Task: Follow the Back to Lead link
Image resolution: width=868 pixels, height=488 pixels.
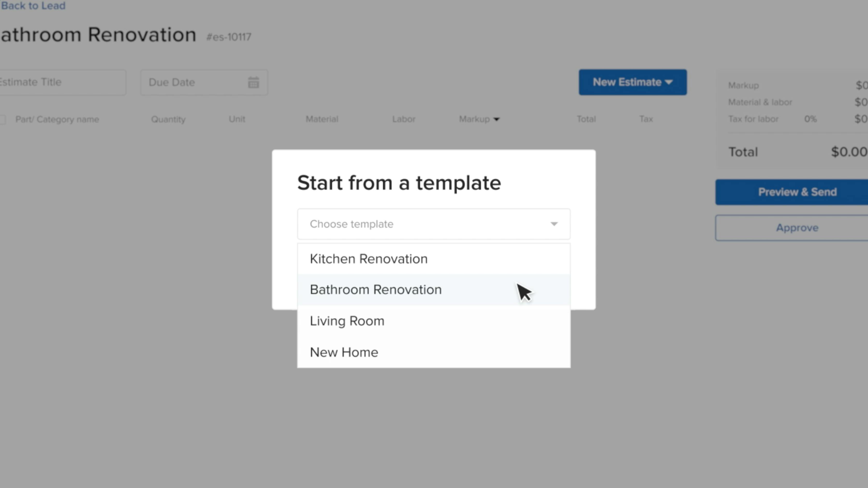Action: click(x=33, y=6)
